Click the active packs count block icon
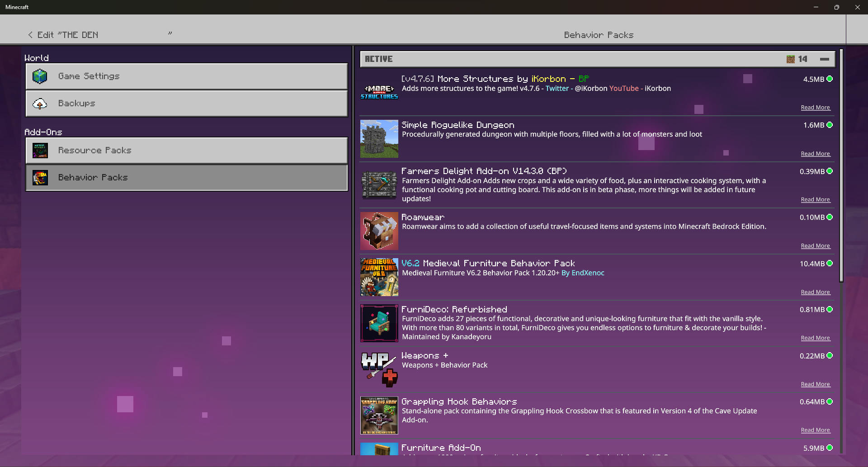This screenshot has width=868, height=467. point(791,59)
